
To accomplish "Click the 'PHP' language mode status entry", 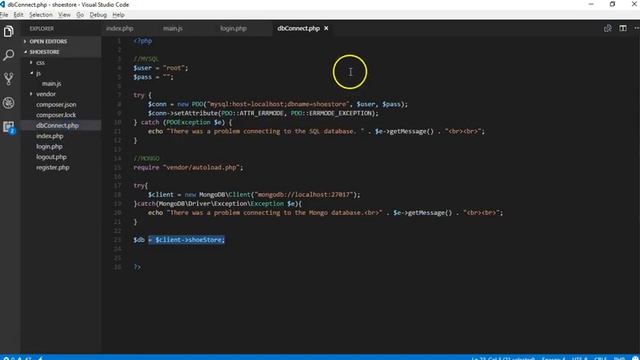I will [619, 358].
